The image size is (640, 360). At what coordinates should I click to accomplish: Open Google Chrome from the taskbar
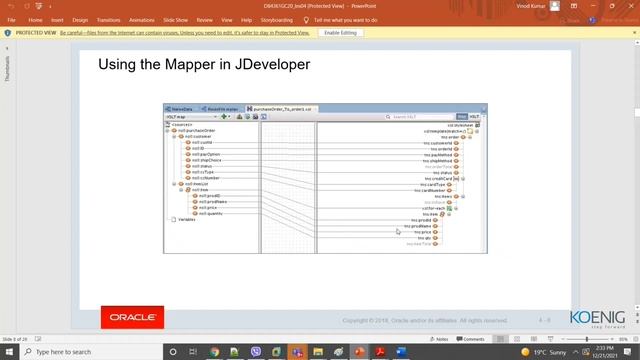tap(214, 352)
